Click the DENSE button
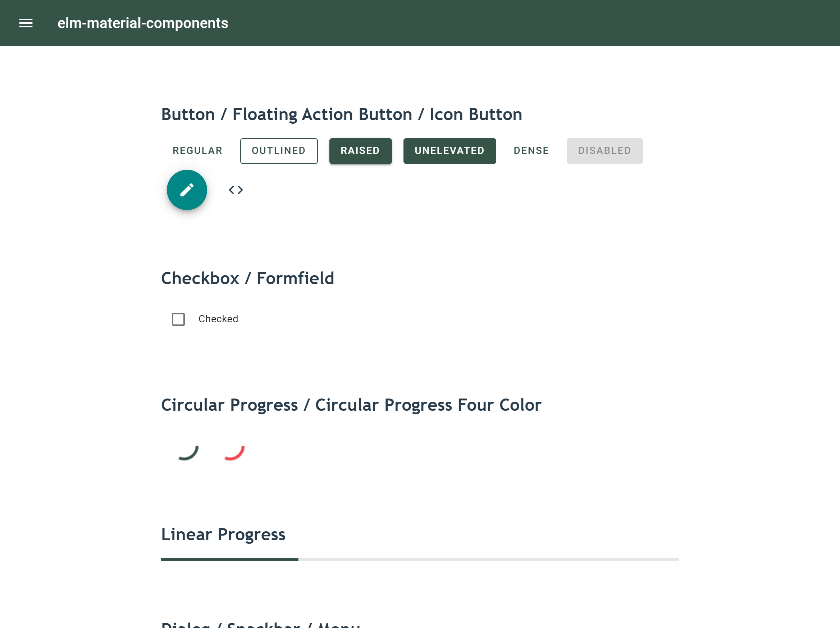 pyautogui.click(x=531, y=151)
